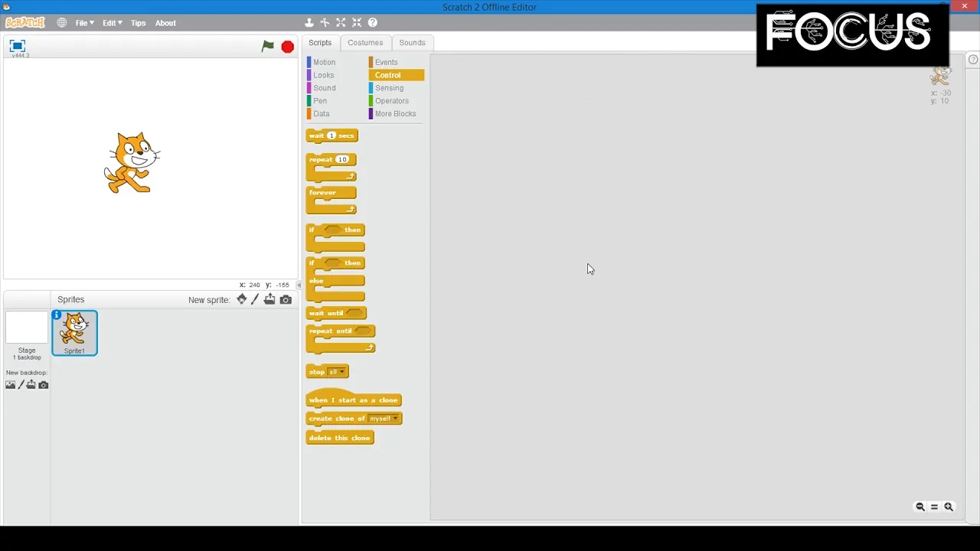
Task: Click the wait secs number field
Action: click(332, 135)
